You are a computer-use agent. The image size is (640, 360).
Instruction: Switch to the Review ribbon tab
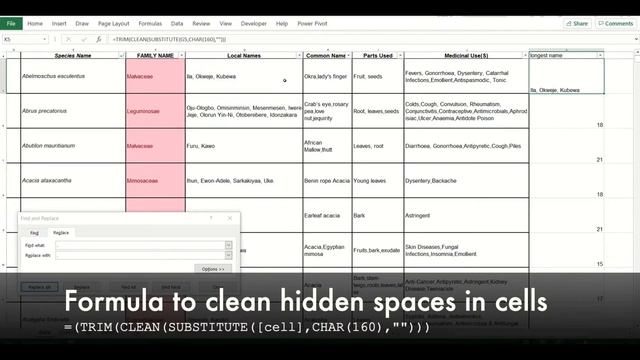tap(201, 24)
